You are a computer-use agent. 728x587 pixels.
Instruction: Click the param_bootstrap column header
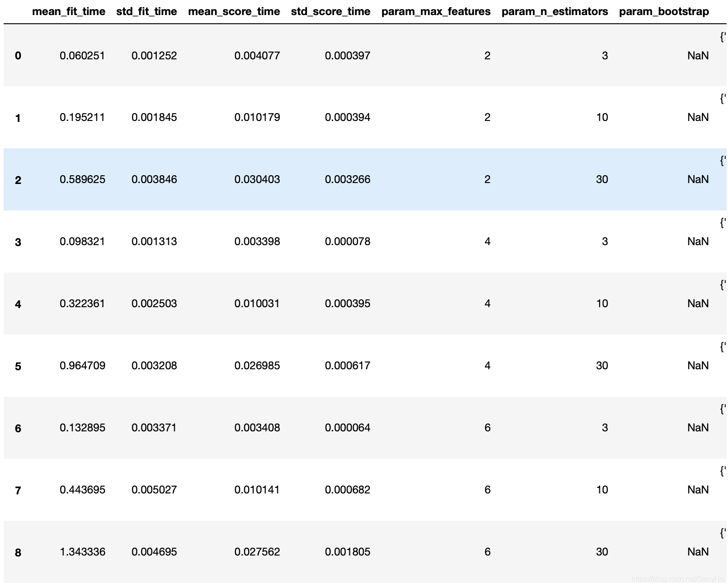pyautogui.click(x=664, y=11)
